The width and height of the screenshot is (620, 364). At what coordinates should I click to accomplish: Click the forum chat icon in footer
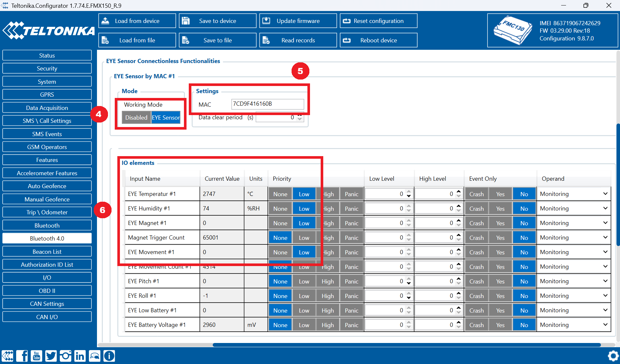(x=95, y=356)
